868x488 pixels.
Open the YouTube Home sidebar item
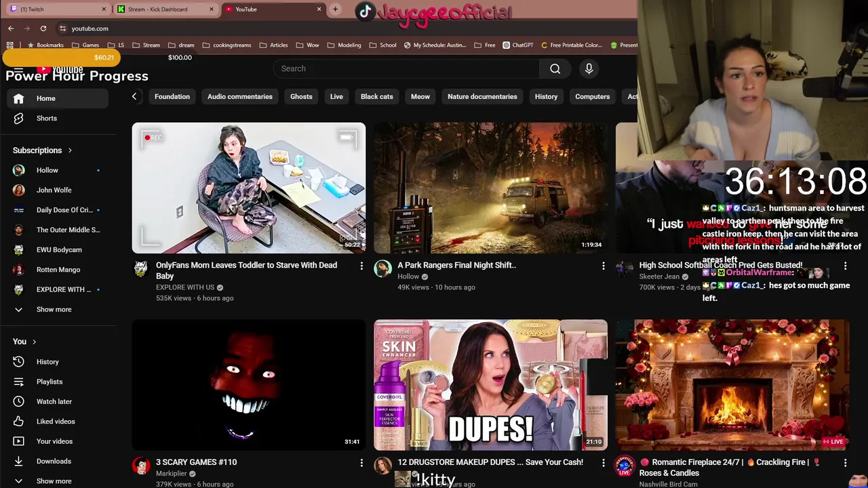58,98
